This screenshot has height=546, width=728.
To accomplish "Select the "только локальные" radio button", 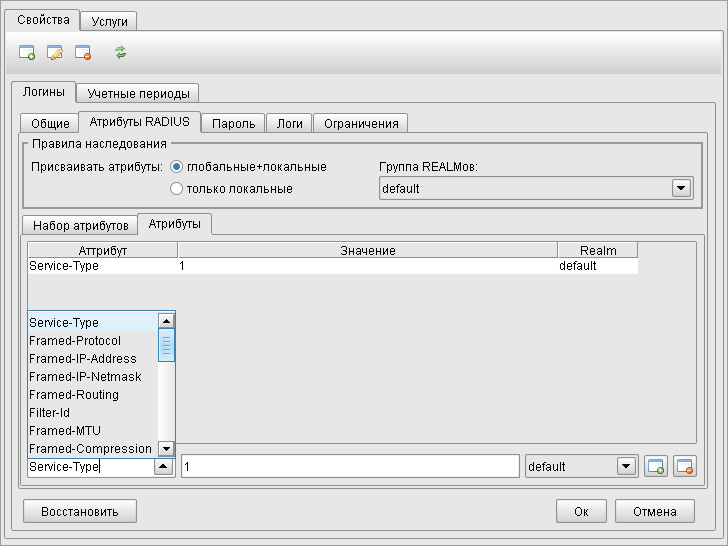I will (x=177, y=188).
